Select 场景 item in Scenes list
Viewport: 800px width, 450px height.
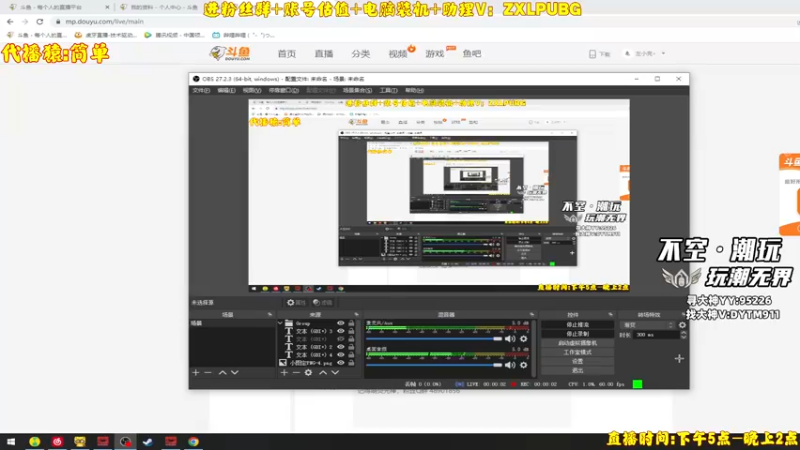point(232,323)
